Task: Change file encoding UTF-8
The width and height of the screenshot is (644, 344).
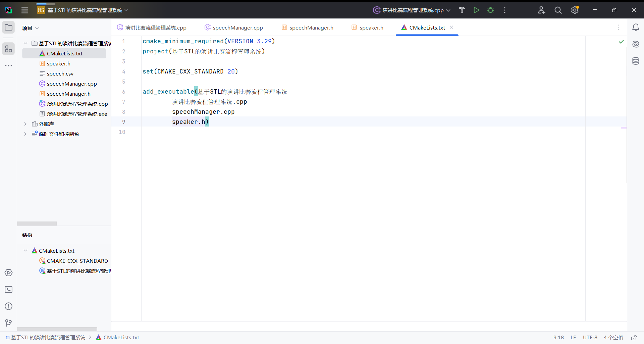Action: point(590,338)
